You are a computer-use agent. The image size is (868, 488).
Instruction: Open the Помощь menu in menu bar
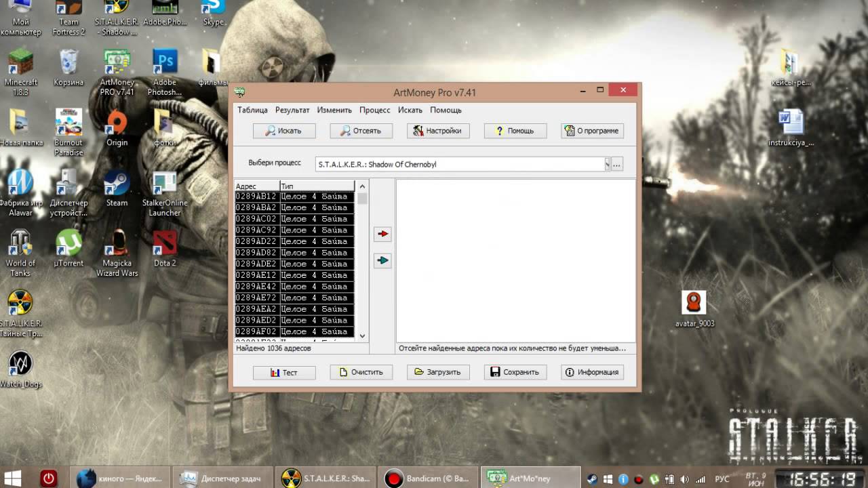[446, 110]
